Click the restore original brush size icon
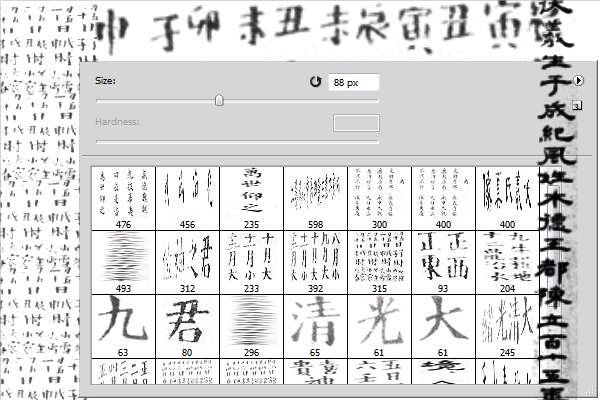This screenshot has height=400, width=600. (315, 82)
